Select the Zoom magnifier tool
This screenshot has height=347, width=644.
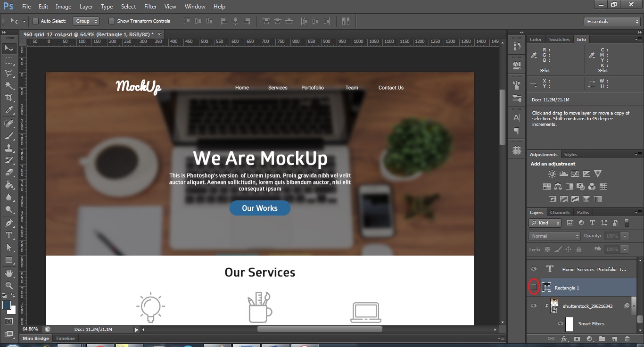(9, 285)
